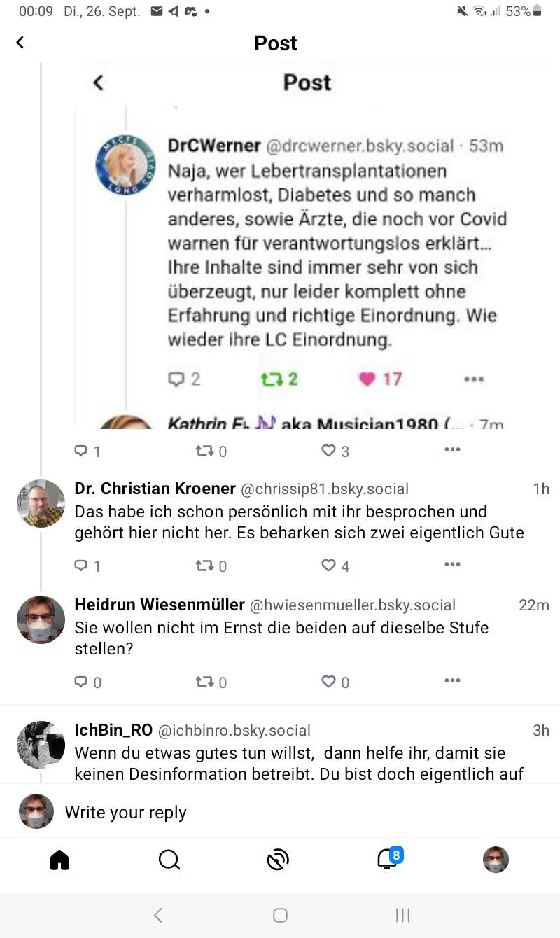Open the Search tab
560x938 pixels.
[169, 859]
